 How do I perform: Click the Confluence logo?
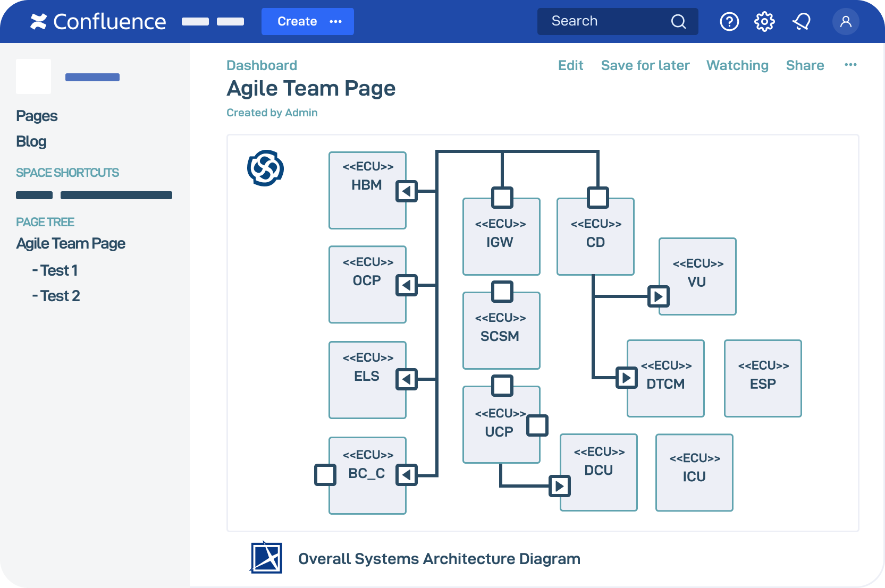[98, 22]
